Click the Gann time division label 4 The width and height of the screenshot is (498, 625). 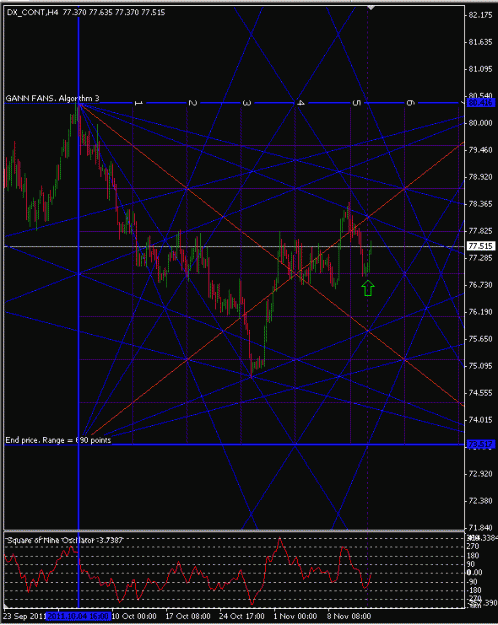point(301,103)
